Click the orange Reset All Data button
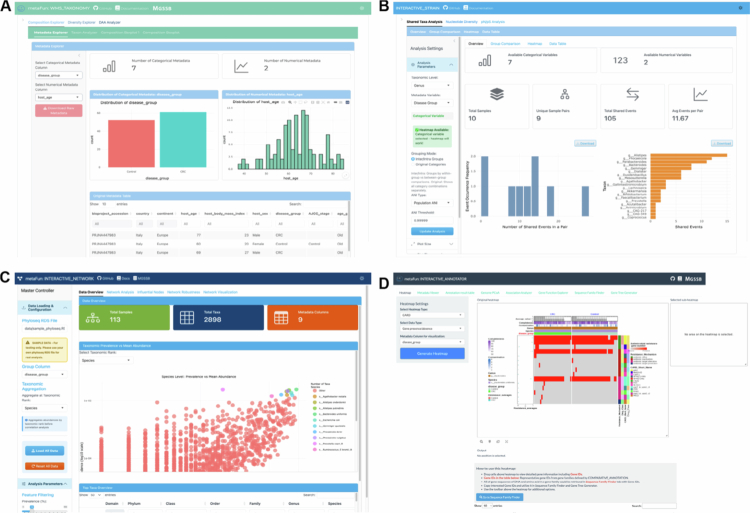The image size is (750, 513). pyautogui.click(x=44, y=466)
